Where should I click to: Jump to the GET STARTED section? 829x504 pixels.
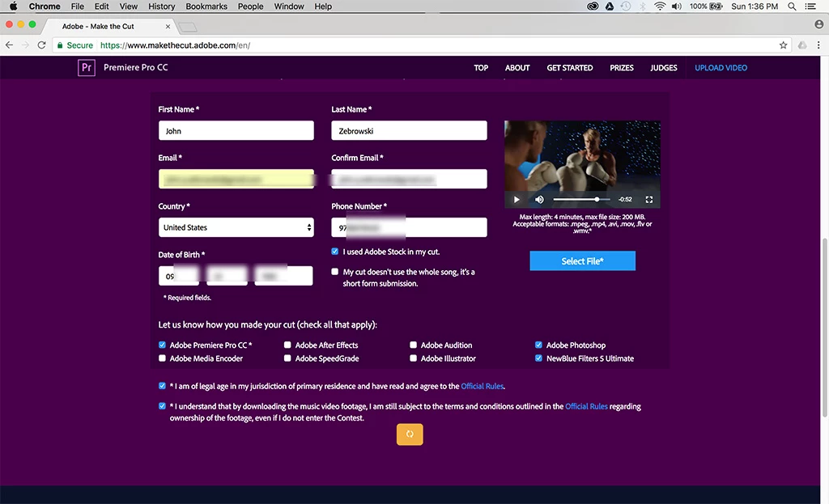[x=570, y=68]
